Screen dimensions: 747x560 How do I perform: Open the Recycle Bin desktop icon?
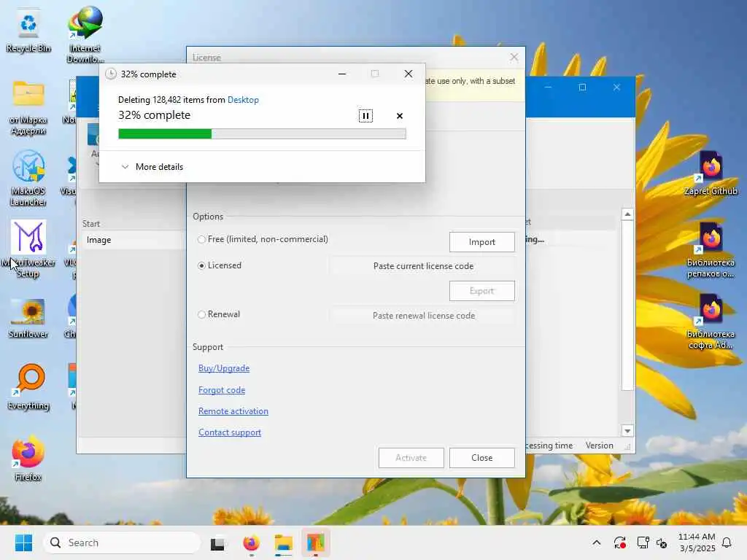pos(28,31)
